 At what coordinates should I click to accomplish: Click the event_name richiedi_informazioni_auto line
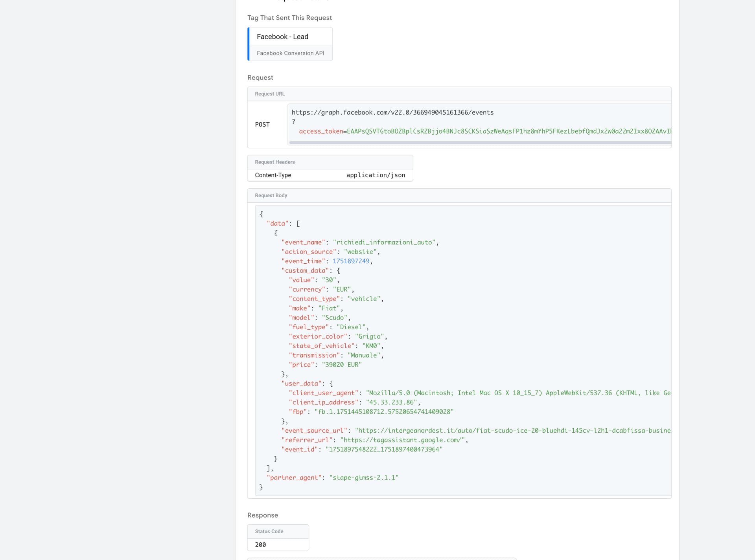tap(360, 242)
